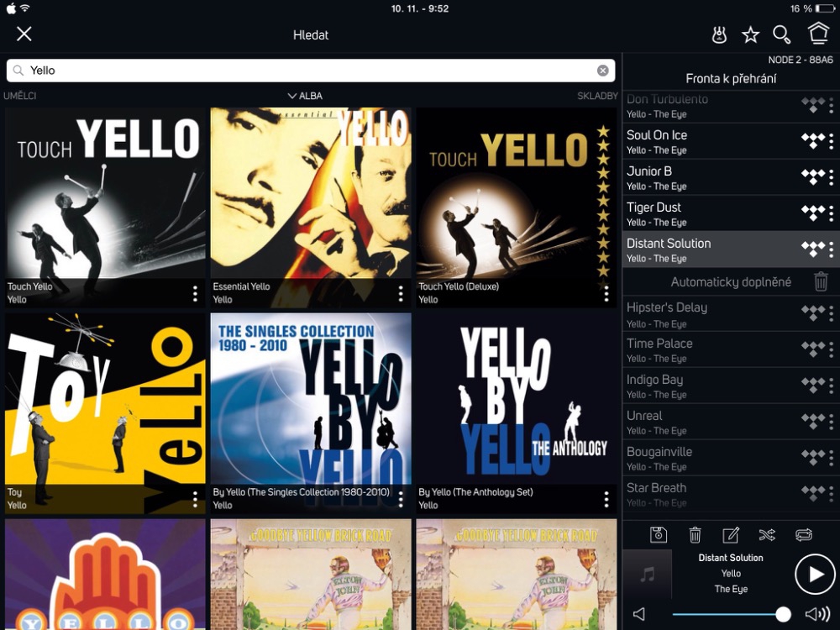Viewport: 840px width, 630px height.
Task: Tap the magnifier search icon in top bar
Action: tap(781, 34)
